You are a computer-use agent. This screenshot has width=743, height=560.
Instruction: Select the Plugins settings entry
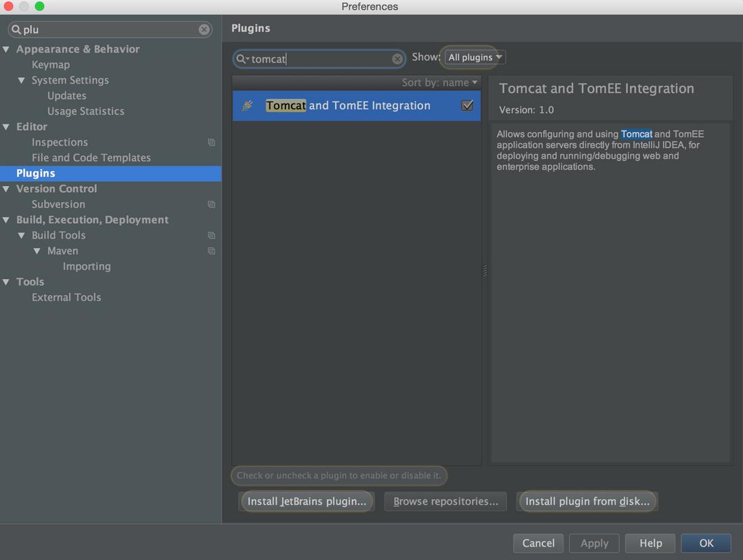(x=110, y=173)
